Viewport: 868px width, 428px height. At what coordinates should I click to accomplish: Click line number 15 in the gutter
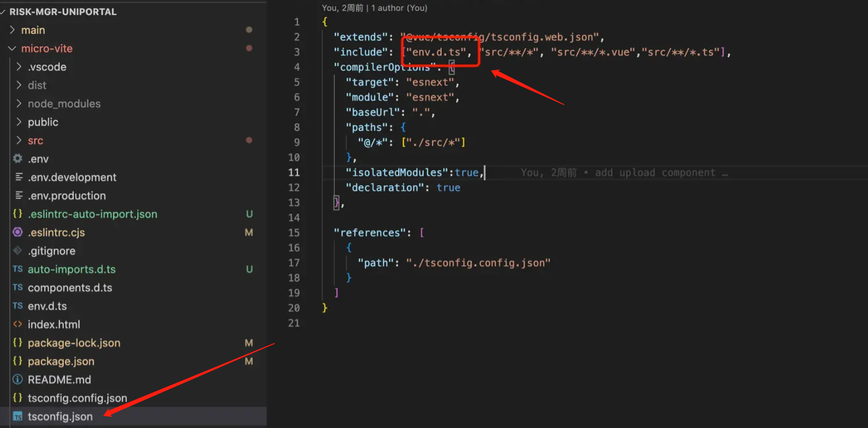[x=294, y=233]
